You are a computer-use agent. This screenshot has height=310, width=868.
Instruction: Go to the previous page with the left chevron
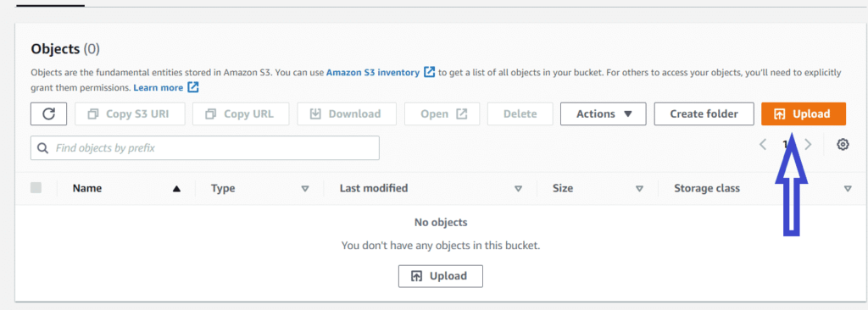point(763,145)
